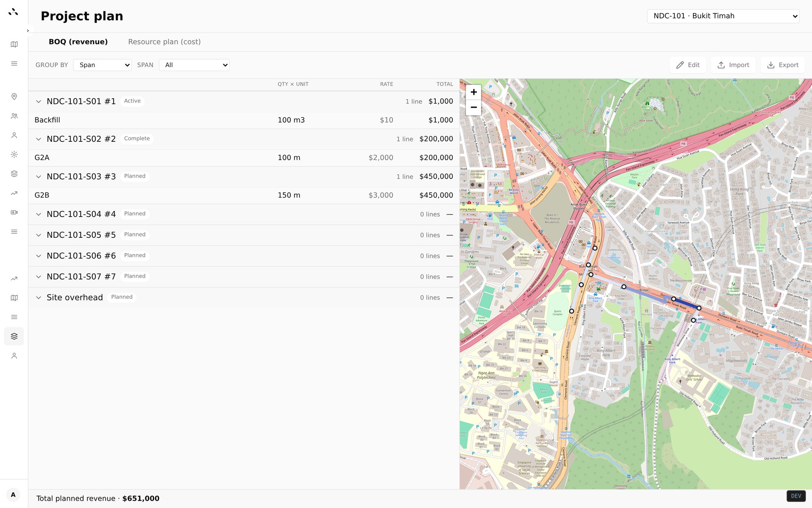Click the Planned badge on NDC-101-S03
Screen dimensions: 812x508
coord(135,176)
